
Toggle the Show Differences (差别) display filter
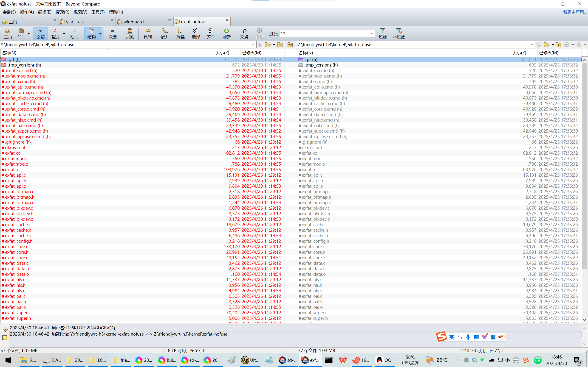click(x=55, y=33)
